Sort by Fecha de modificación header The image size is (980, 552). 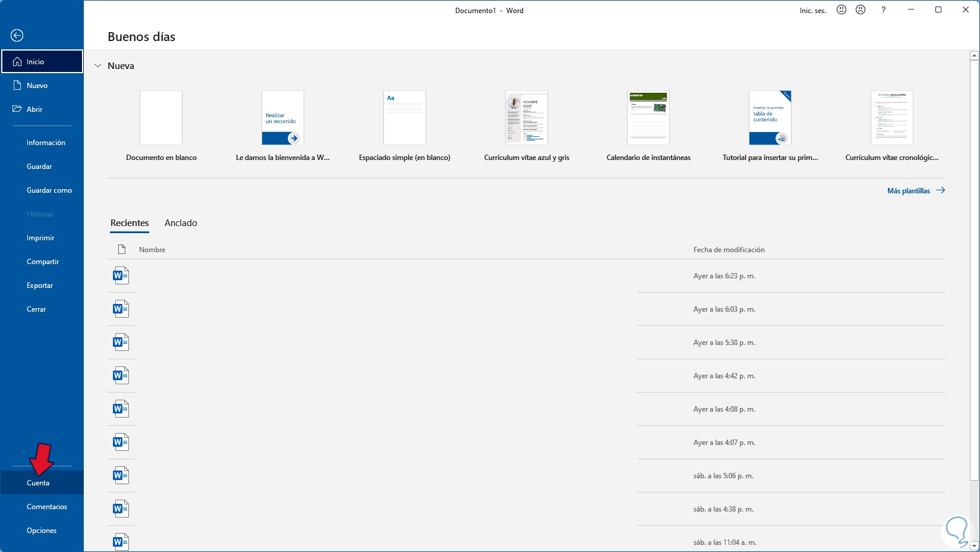729,250
